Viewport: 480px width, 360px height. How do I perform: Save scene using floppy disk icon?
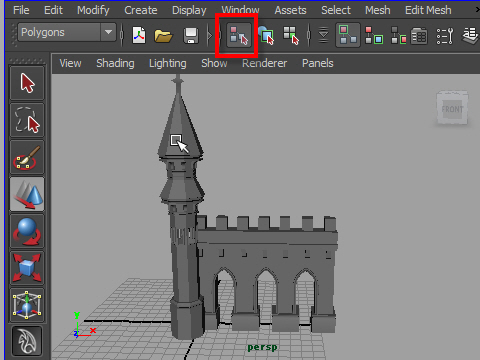pyautogui.click(x=191, y=35)
